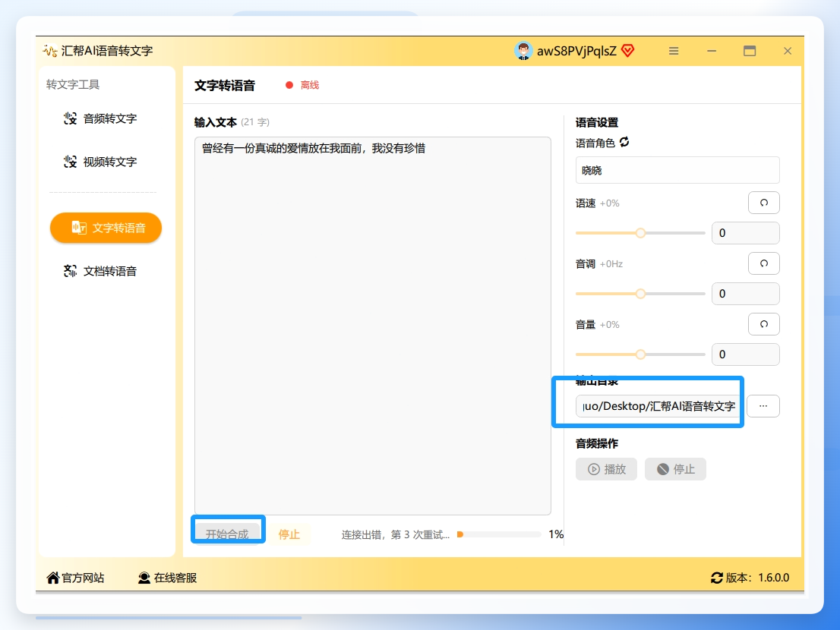Open the 视频转文字 tool
This screenshot has height=630, width=840.
(x=100, y=162)
